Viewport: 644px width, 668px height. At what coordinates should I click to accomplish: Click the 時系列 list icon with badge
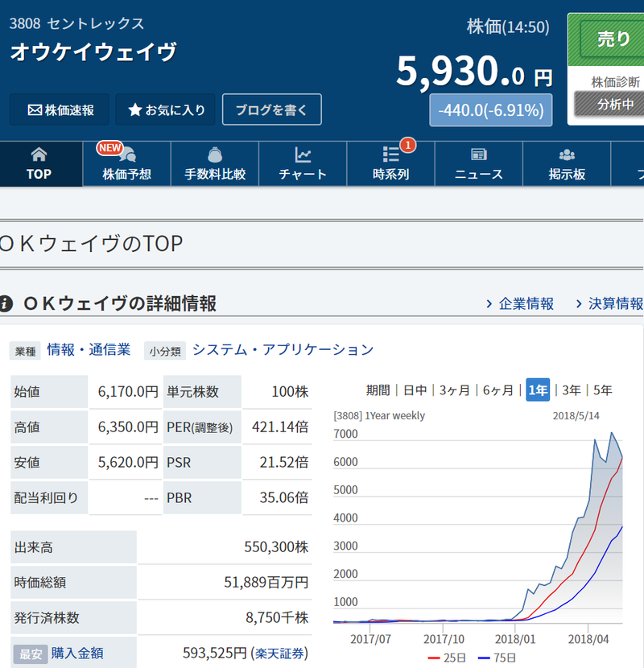pyautogui.click(x=390, y=155)
